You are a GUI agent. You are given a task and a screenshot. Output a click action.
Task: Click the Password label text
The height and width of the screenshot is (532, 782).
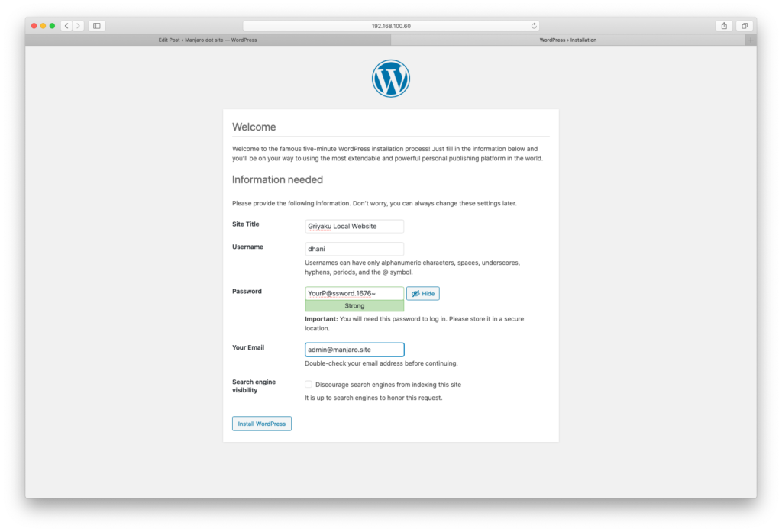(247, 291)
